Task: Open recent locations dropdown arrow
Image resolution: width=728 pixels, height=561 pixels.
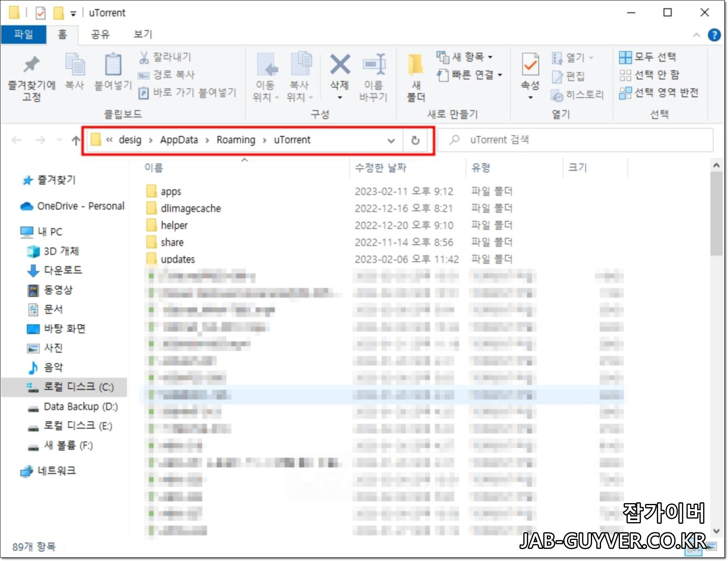Action: pos(59,140)
